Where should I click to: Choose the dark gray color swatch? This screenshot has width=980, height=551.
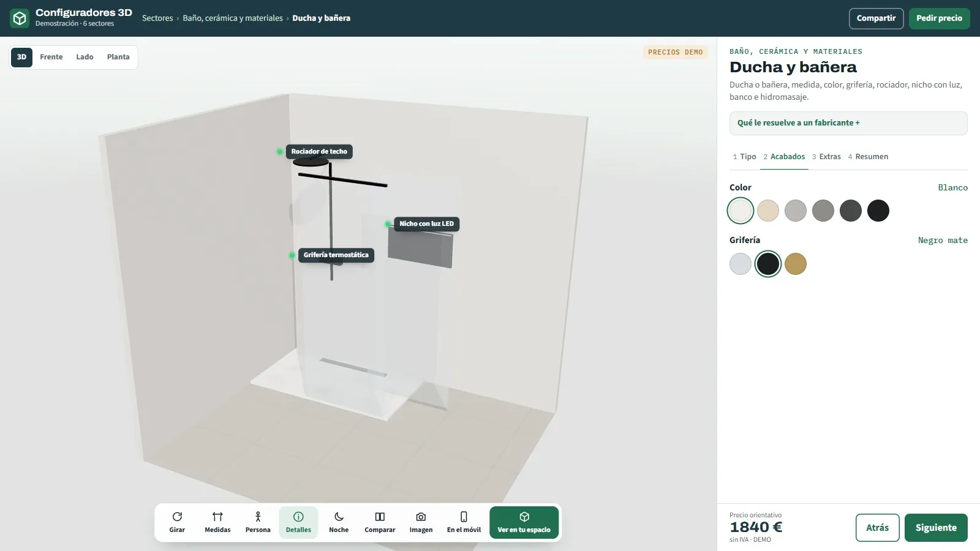851,211
